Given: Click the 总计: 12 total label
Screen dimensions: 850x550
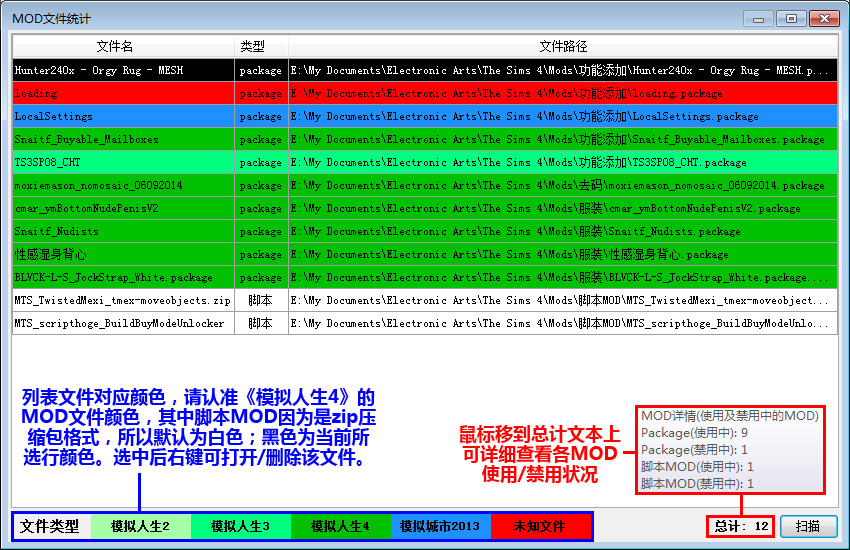Looking at the screenshot, I should click(x=741, y=526).
